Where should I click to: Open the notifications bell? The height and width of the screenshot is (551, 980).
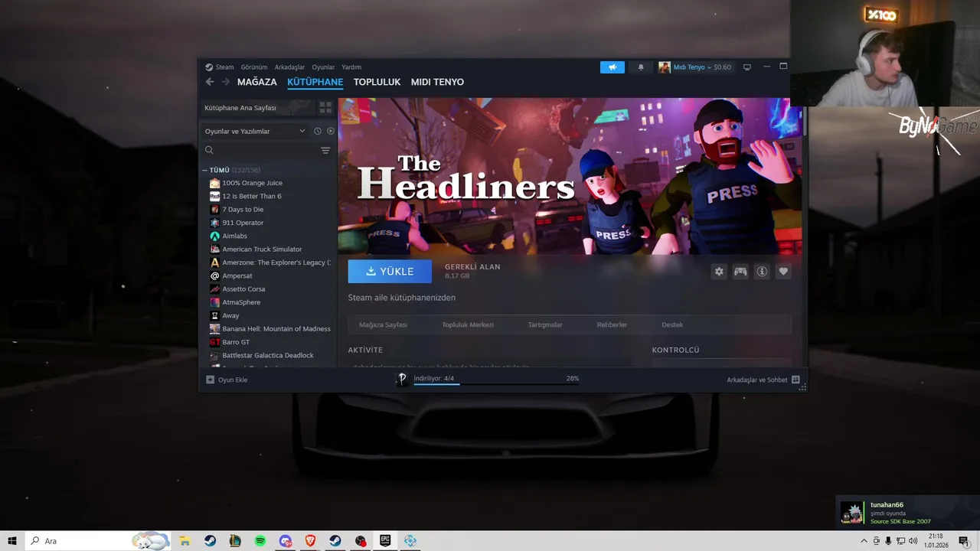(x=641, y=67)
